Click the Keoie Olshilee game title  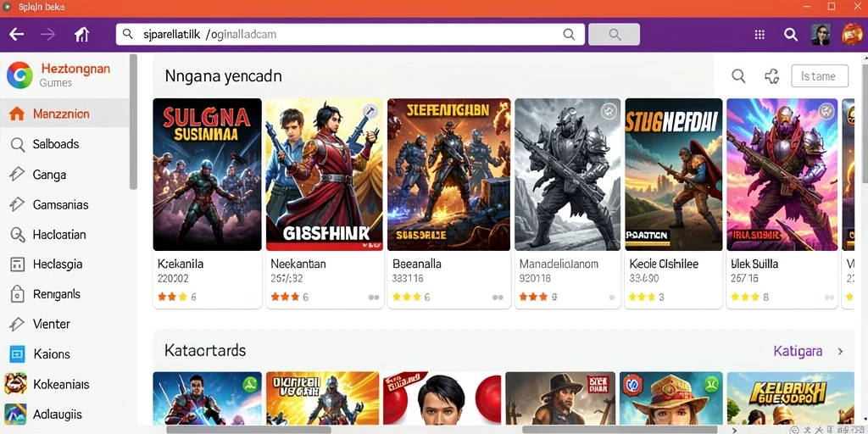coord(665,264)
